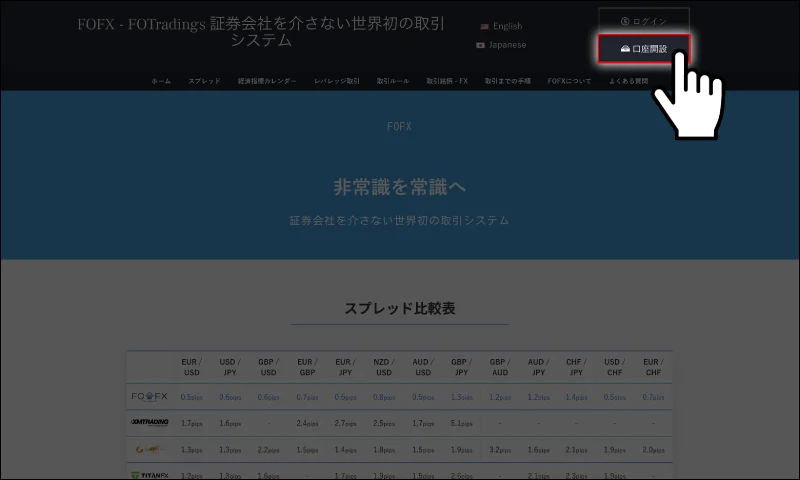Click the ログイン login button

[643, 21]
